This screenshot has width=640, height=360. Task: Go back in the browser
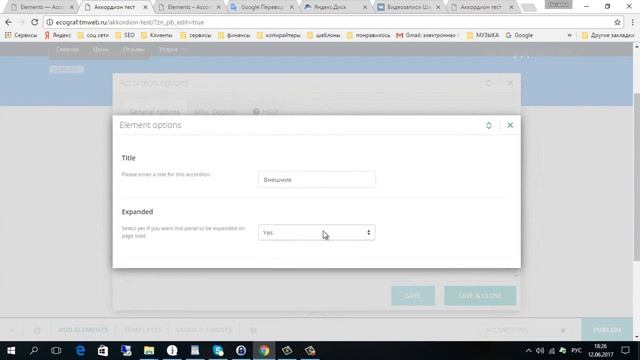click(x=9, y=22)
